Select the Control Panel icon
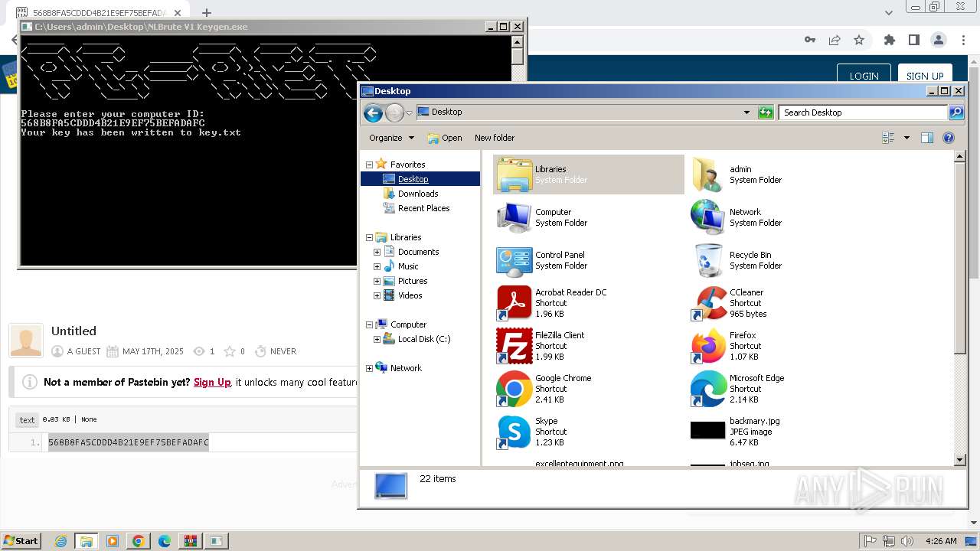The image size is (980, 551). [514, 260]
